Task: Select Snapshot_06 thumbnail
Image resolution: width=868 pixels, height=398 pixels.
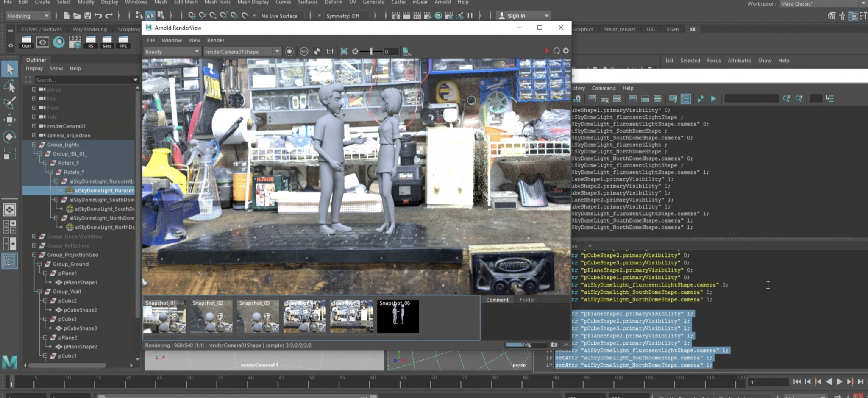Action: click(x=398, y=316)
